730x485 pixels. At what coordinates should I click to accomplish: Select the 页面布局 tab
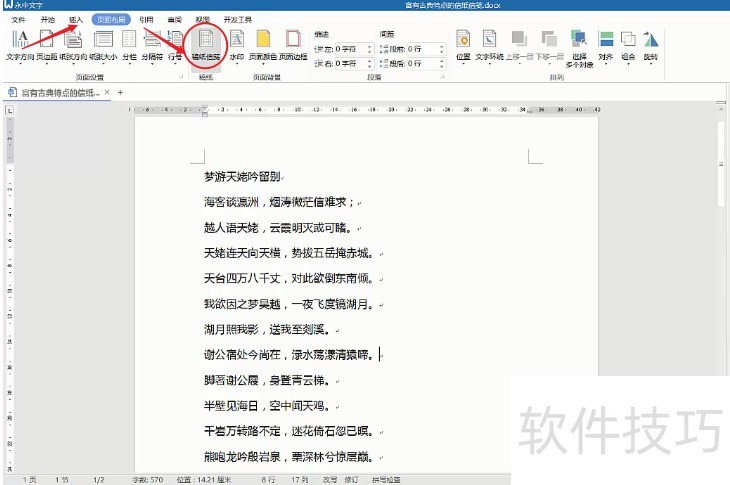[x=111, y=20]
